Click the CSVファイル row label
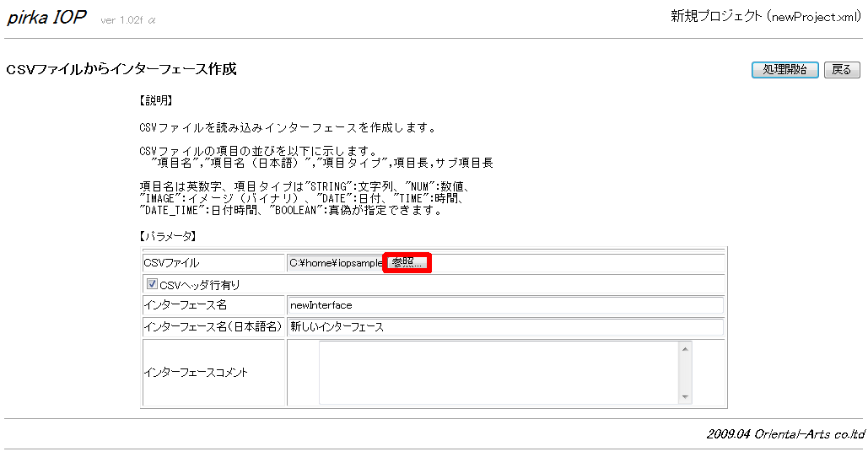The image size is (868, 457). click(172, 263)
